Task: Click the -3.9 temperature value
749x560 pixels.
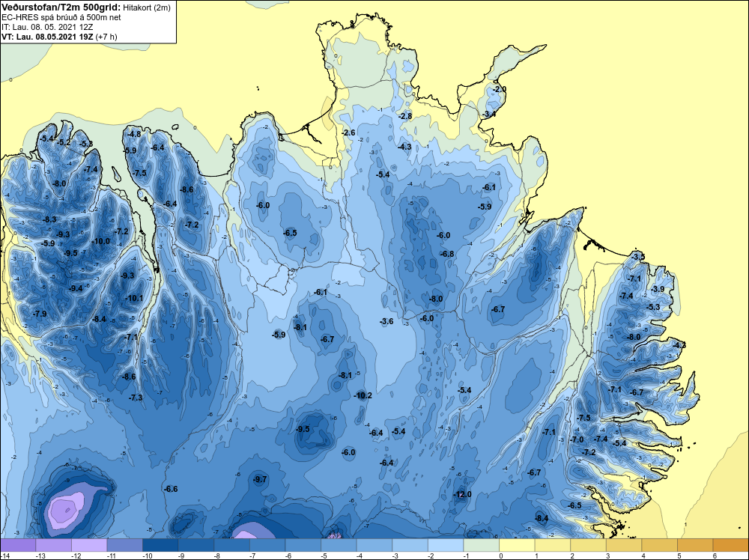Action: (658, 289)
